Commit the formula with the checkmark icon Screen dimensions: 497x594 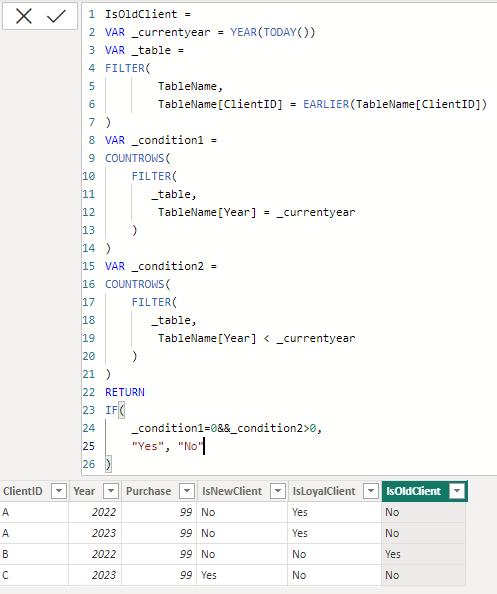[56, 17]
